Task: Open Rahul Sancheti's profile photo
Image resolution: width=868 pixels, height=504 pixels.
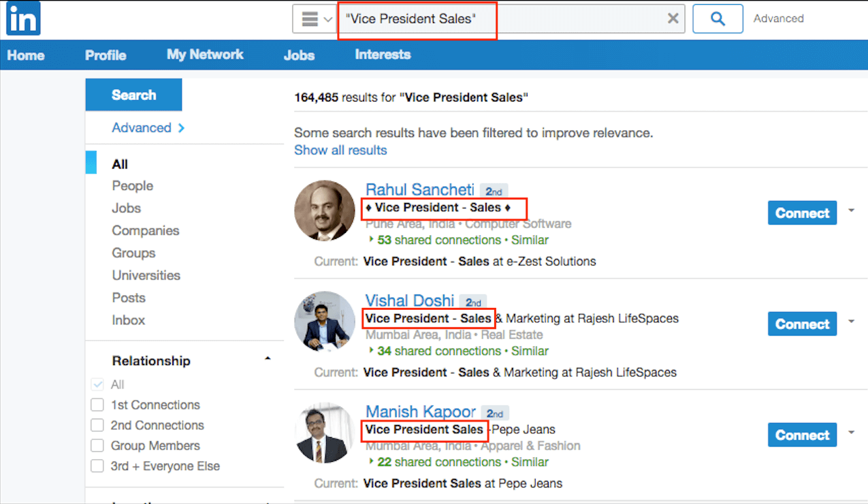Action: (325, 210)
